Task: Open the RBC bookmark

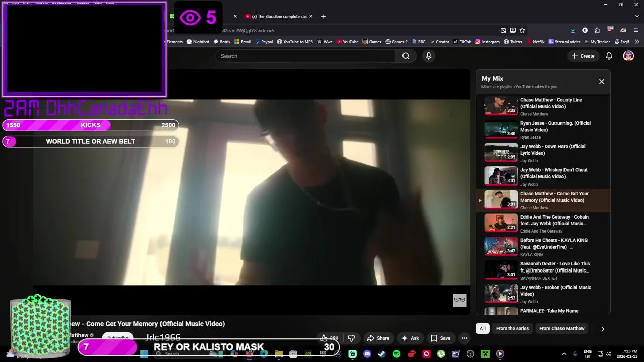Action: tap(418, 42)
